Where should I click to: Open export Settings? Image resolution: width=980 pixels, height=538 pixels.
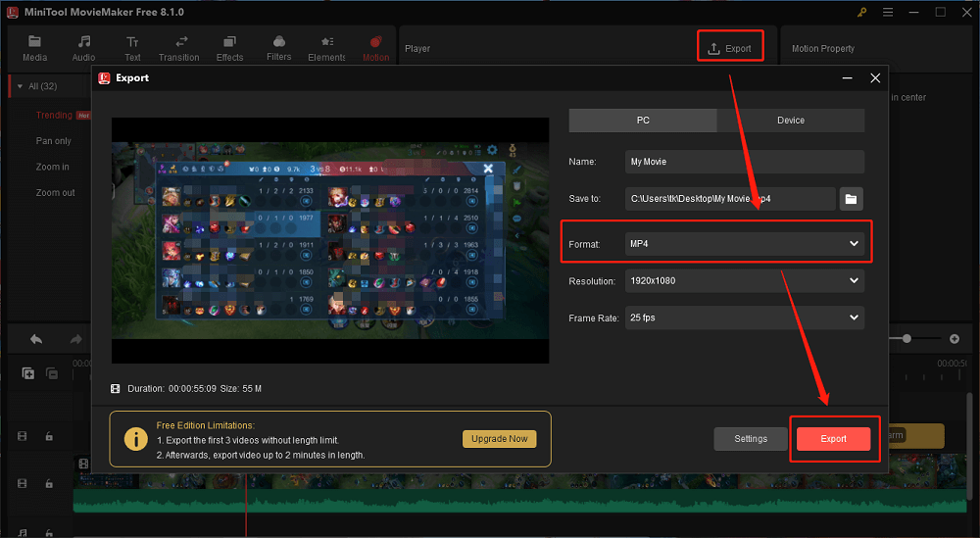point(751,439)
